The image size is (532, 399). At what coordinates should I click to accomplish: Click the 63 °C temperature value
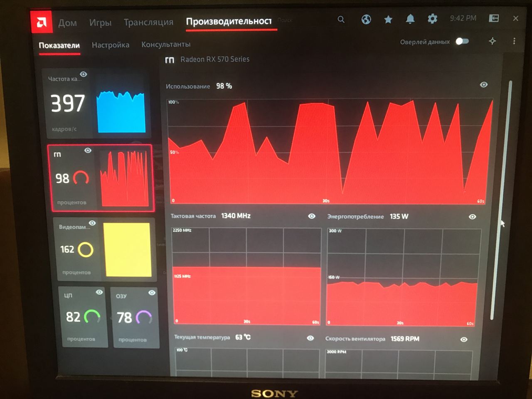pos(243,337)
